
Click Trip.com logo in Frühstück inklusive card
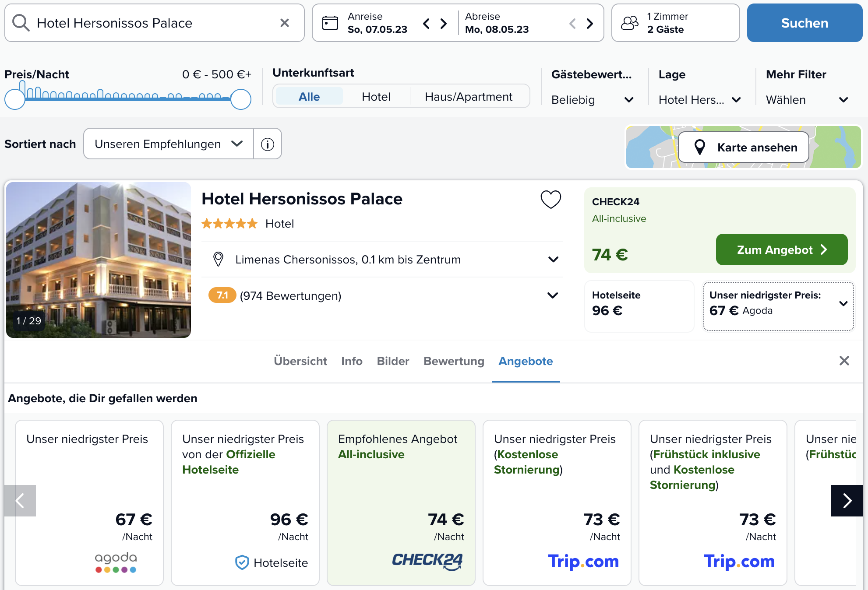tap(739, 561)
